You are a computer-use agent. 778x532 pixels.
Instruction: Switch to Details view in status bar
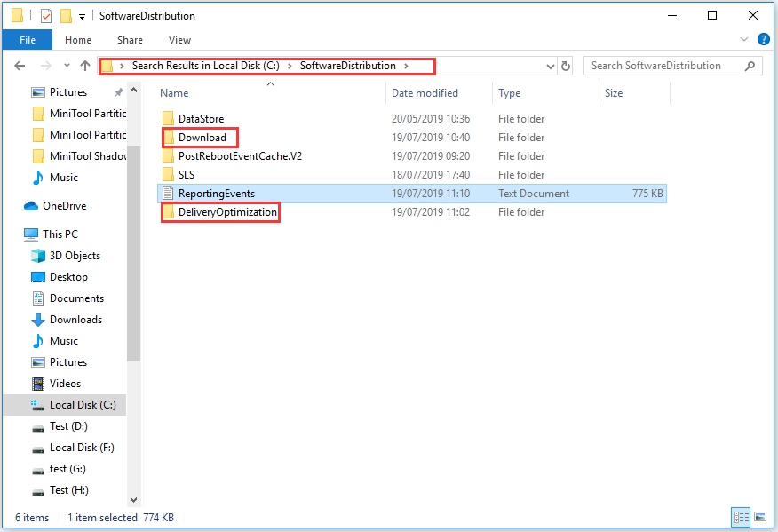click(x=742, y=518)
